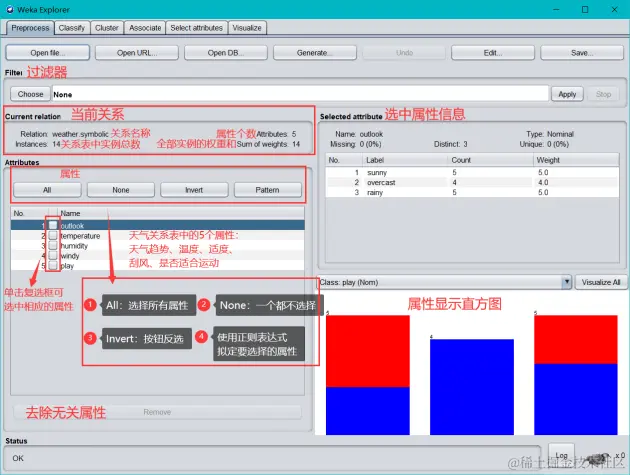
Task: Switch to the Cluster tab
Action: pos(106,28)
